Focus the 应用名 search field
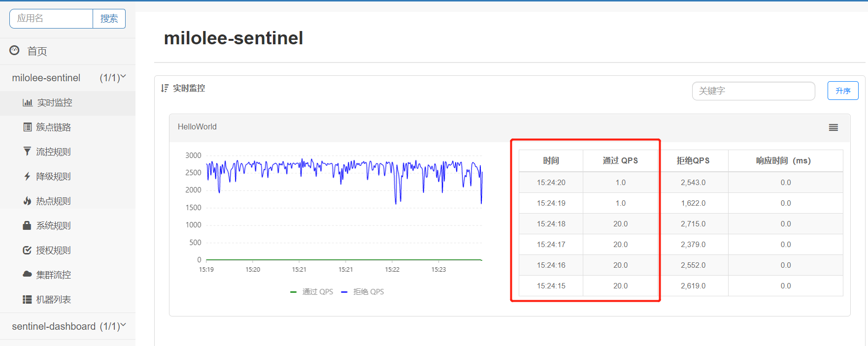The image size is (868, 346). coord(51,19)
